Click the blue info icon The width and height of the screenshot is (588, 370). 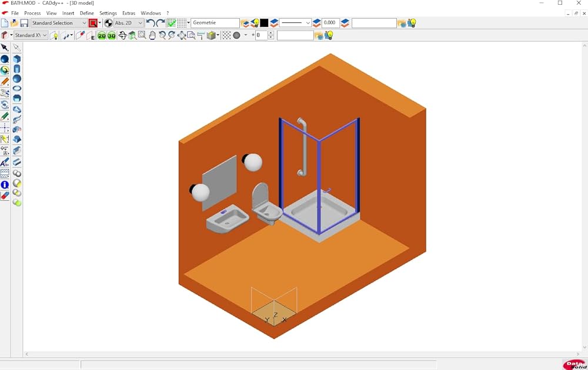point(5,185)
